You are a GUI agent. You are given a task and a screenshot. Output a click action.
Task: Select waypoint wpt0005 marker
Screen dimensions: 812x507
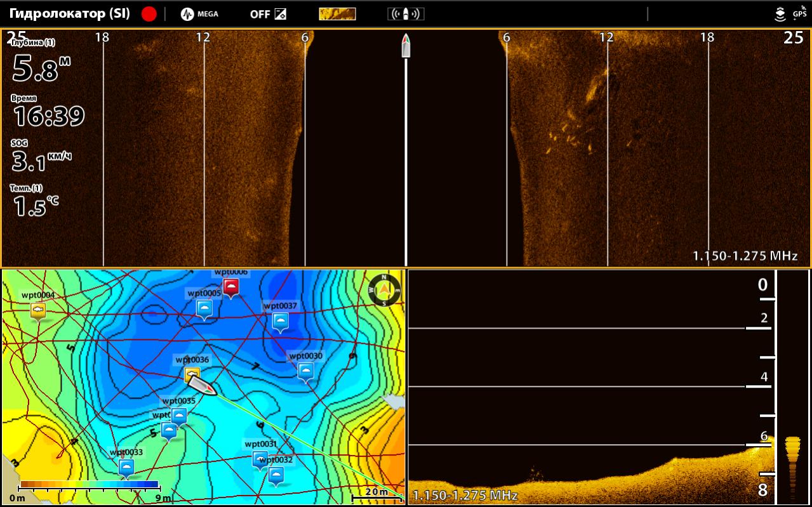point(204,309)
